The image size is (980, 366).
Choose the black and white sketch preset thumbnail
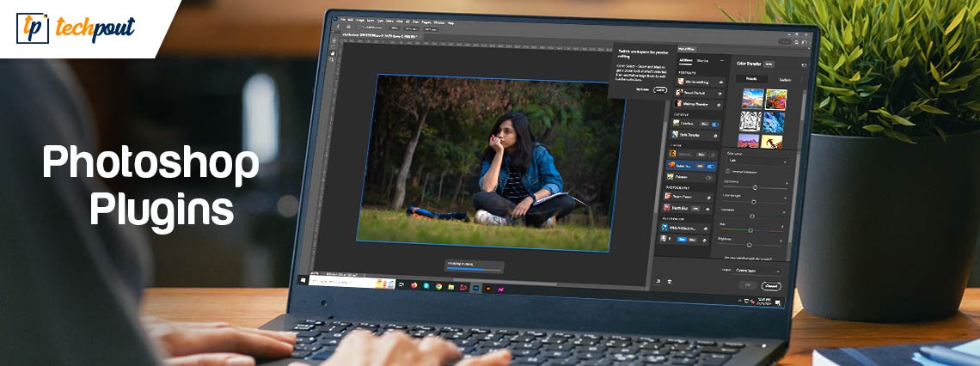click(750, 121)
